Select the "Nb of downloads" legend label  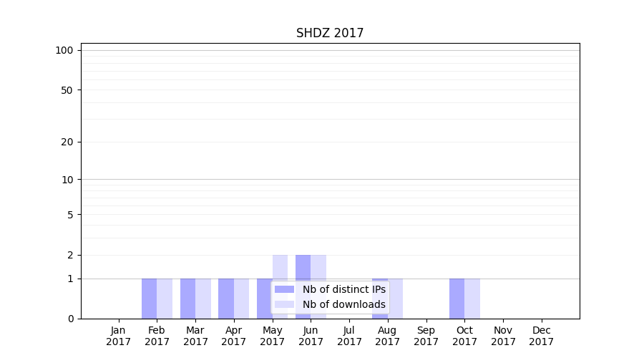tap(343, 304)
